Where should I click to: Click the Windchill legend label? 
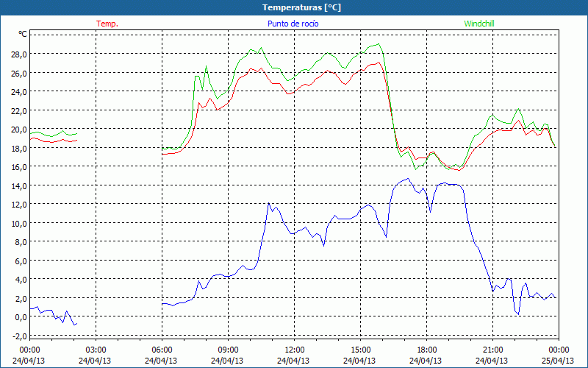pyautogui.click(x=479, y=24)
